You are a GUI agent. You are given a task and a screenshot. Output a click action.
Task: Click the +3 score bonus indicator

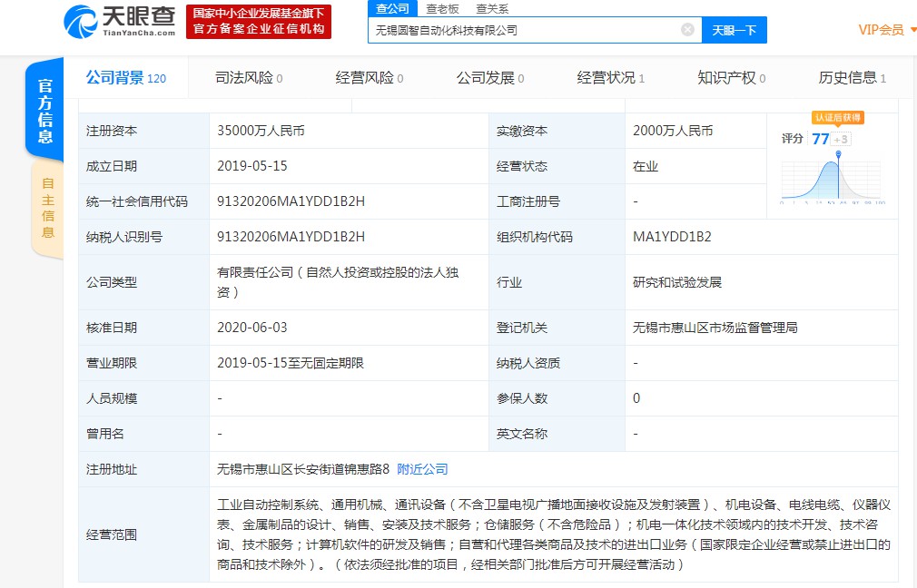[841, 139]
